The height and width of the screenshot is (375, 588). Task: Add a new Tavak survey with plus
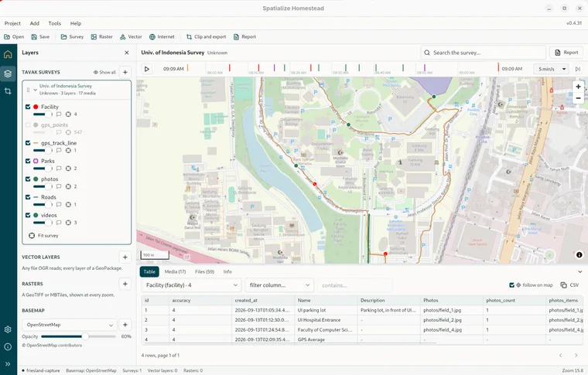click(125, 72)
